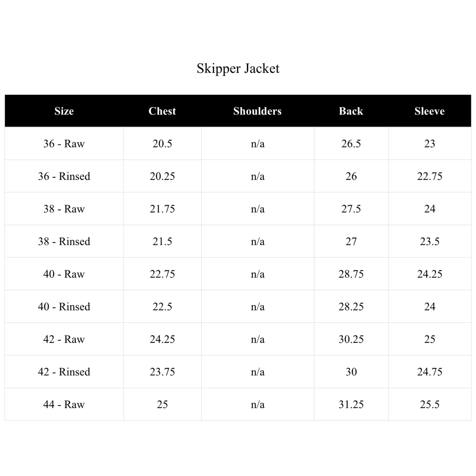Select the Chest column header
Screen dimensions: 476x476
(x=162, y=111)
